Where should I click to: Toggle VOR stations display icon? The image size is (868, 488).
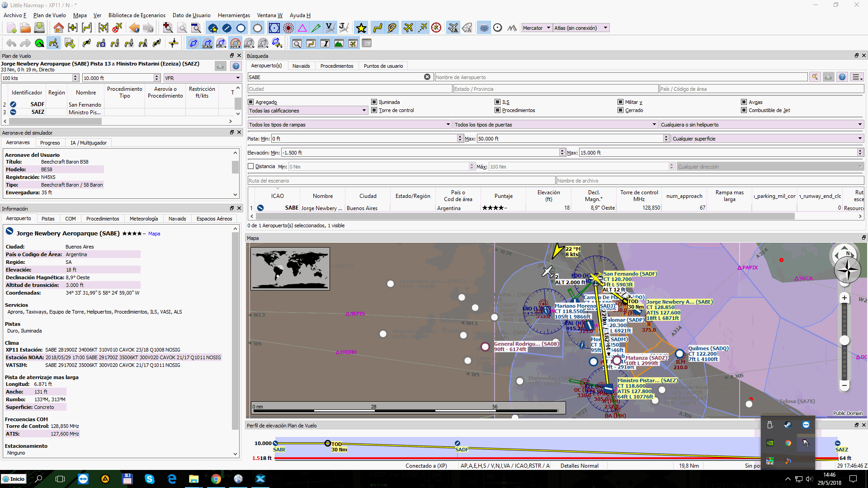274,28
